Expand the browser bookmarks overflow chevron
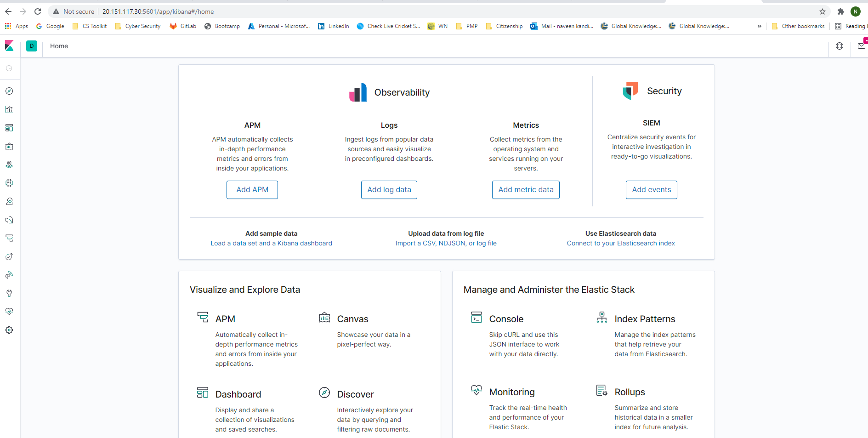Screen dimensions: 868x438 click(x=760, y=26)
